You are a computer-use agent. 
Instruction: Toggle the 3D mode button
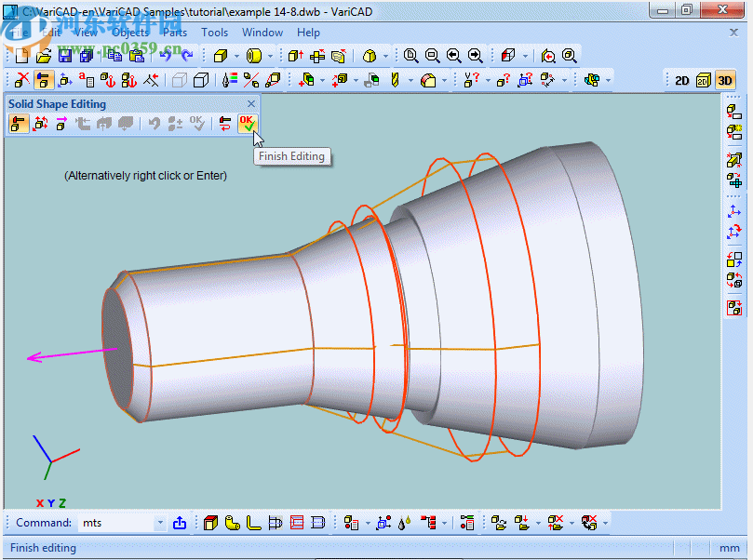[x=725, y=81]
